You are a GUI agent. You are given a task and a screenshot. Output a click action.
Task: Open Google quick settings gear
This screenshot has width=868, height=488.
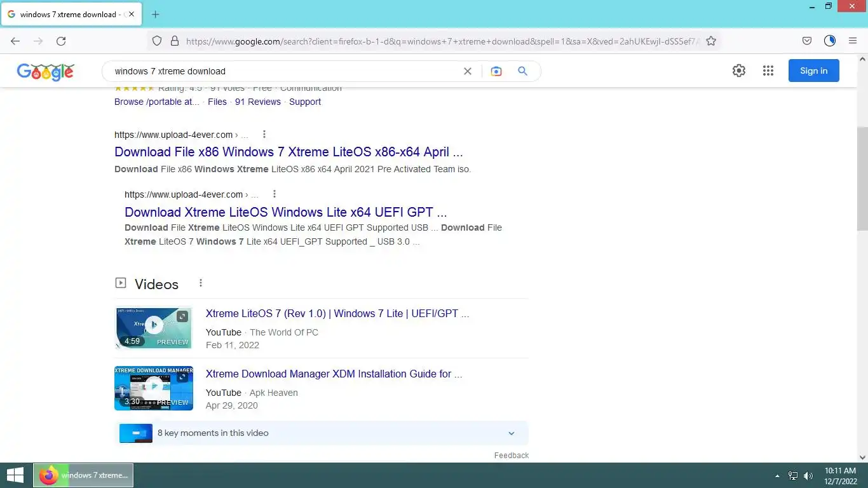(739, 71)
